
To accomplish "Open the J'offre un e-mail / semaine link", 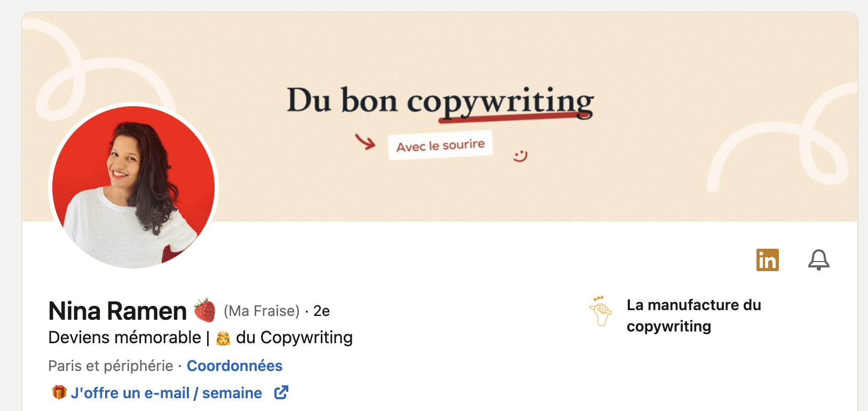I will click(167, 393).
